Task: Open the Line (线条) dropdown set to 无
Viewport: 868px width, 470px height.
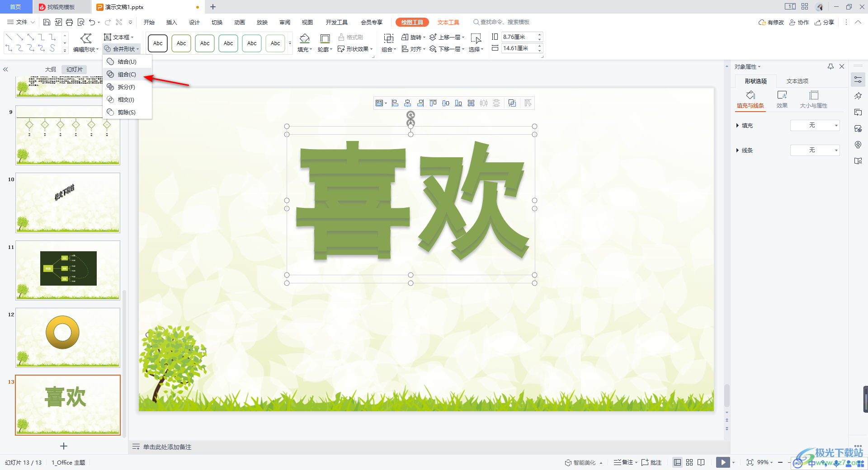Action: coord(815,150)
